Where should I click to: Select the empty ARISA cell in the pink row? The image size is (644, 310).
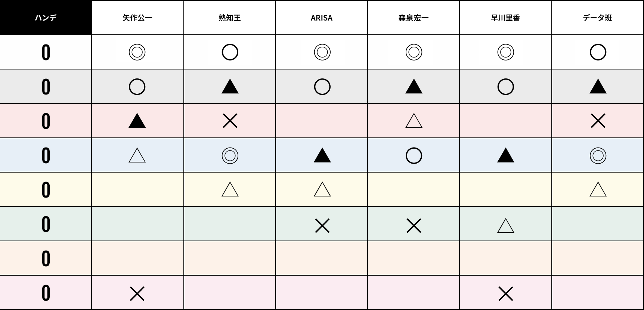pos(322,121)
